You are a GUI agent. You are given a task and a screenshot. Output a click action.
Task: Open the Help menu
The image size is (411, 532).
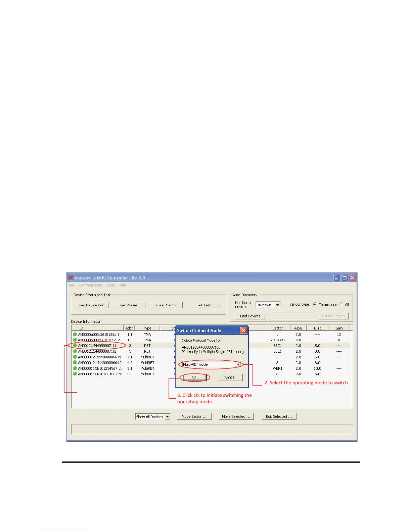[122, 285]
